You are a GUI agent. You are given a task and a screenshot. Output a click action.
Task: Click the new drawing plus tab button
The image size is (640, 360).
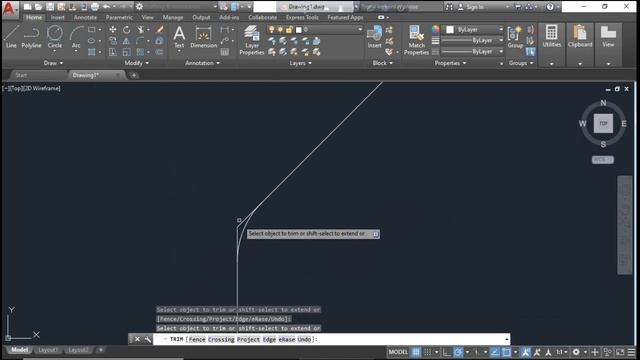coord(134,75)
